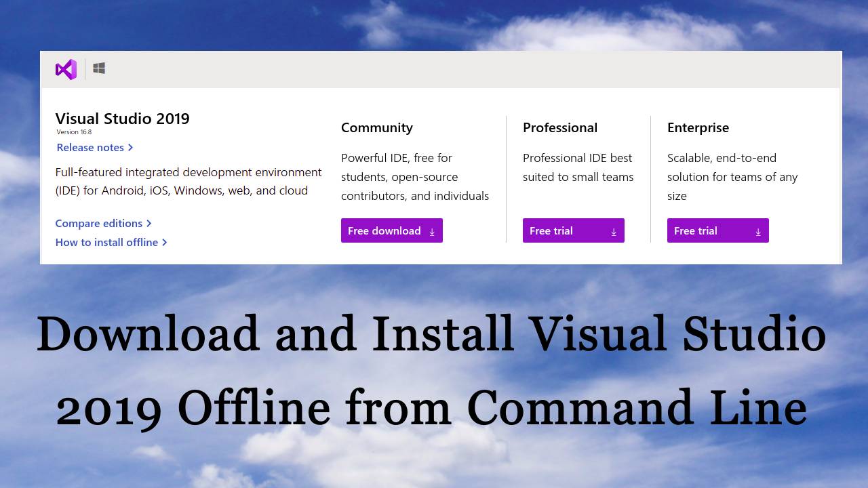The height and width of the screenshot is (488, 868).
Task: Begin the Enterprise free trial
Action: click(x=696, y=230)
